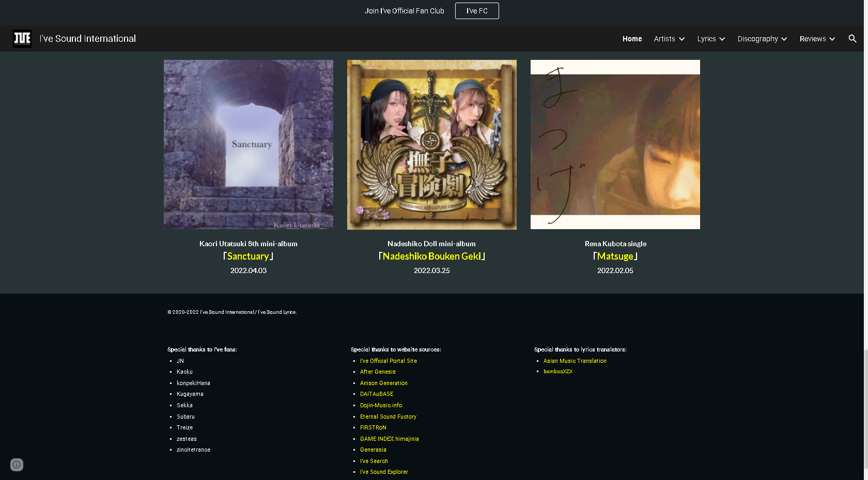Open the After Genesis link

coord(378,372)
